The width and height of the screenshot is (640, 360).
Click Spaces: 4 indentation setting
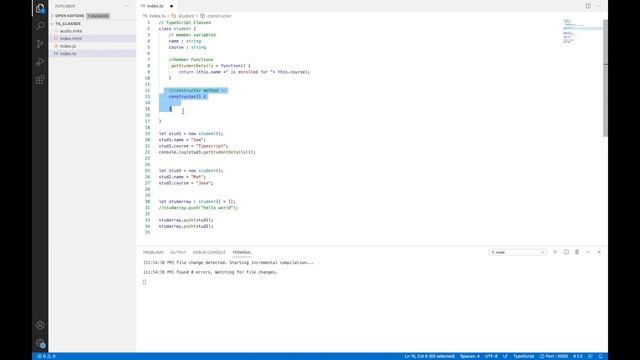pos(470,356)
